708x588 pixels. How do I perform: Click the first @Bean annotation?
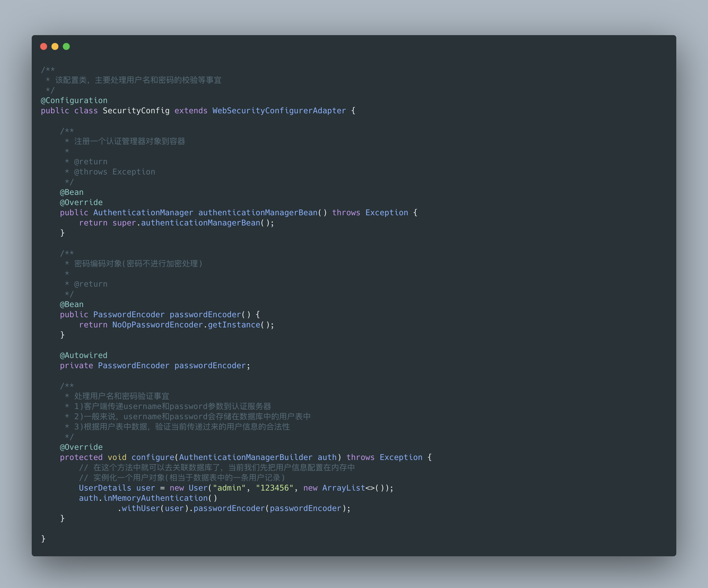click(x=71, y=192)
